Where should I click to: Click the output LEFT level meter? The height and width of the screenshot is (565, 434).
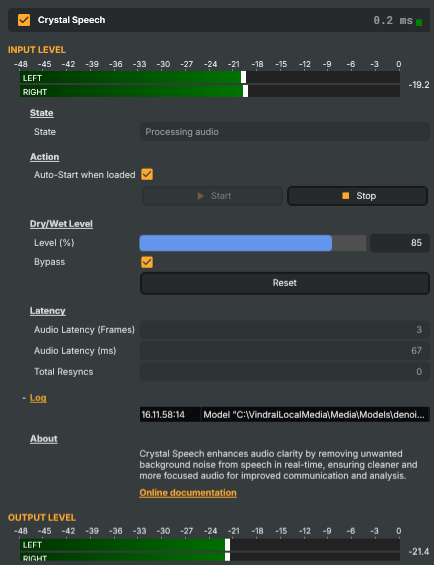pos(210,545)
